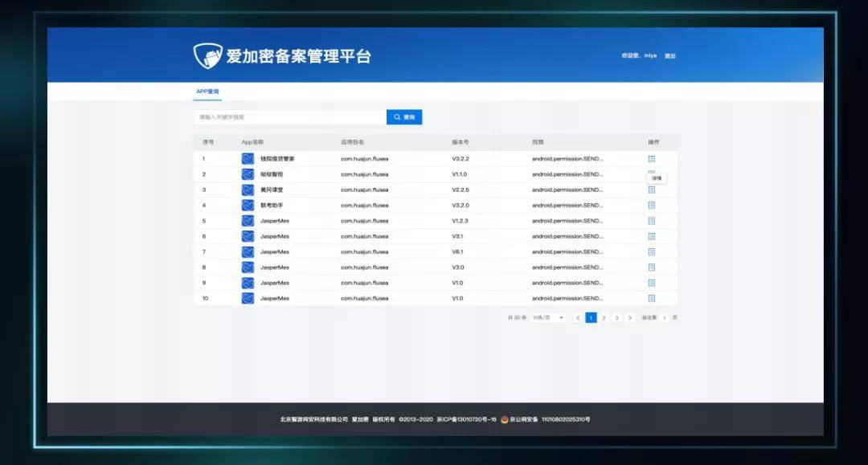Click the app icon in row 1
The height and width of the screenshot is (465, 868).
pyautogui.click(x=248, y=159)
